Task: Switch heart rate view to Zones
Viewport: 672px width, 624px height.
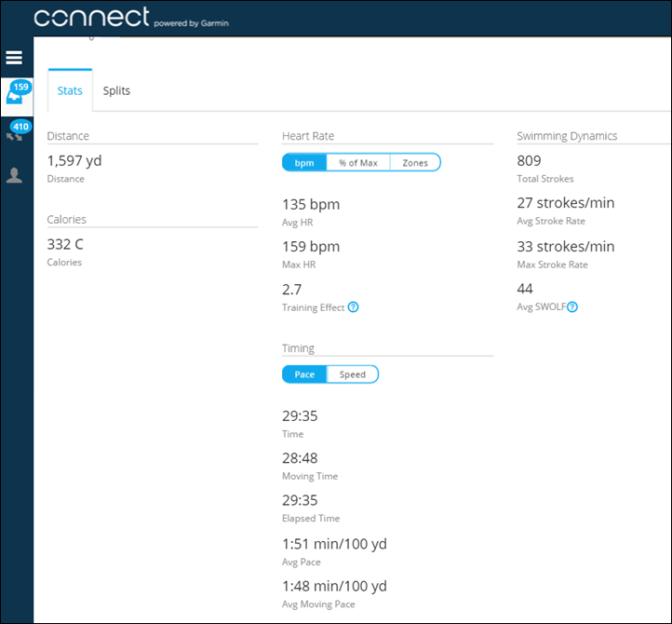Action: pos(415,163)
